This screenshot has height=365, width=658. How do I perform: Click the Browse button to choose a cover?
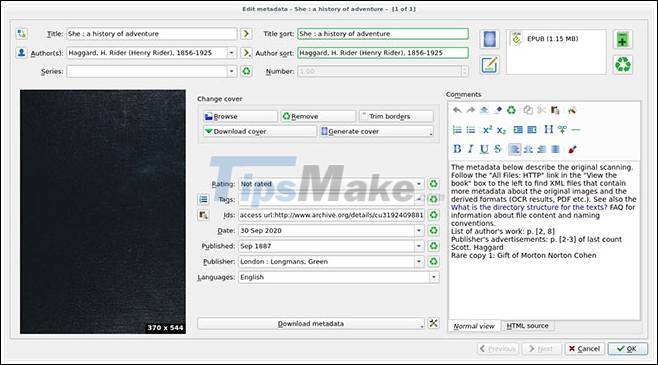240,116
